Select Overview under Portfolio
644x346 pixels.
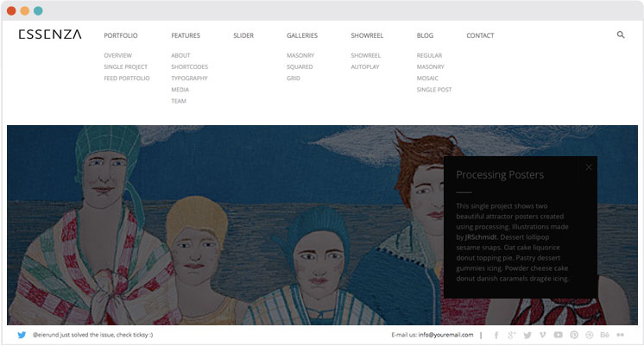click(x=118, y=55)
